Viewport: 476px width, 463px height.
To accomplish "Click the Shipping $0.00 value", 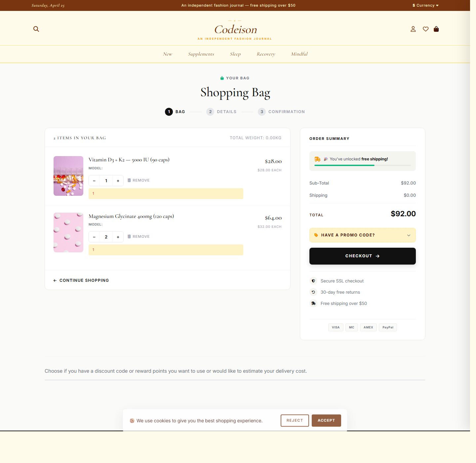I will pos(410,195).
